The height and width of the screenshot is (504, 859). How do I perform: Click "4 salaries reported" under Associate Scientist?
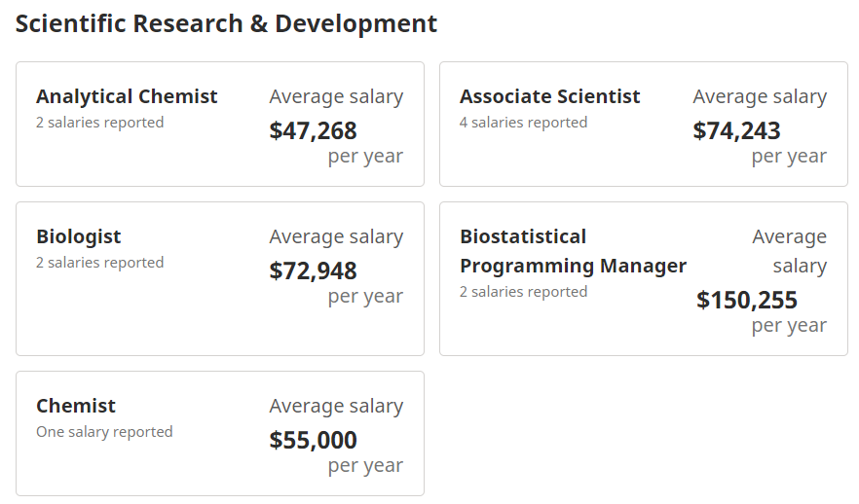[524, 123]
